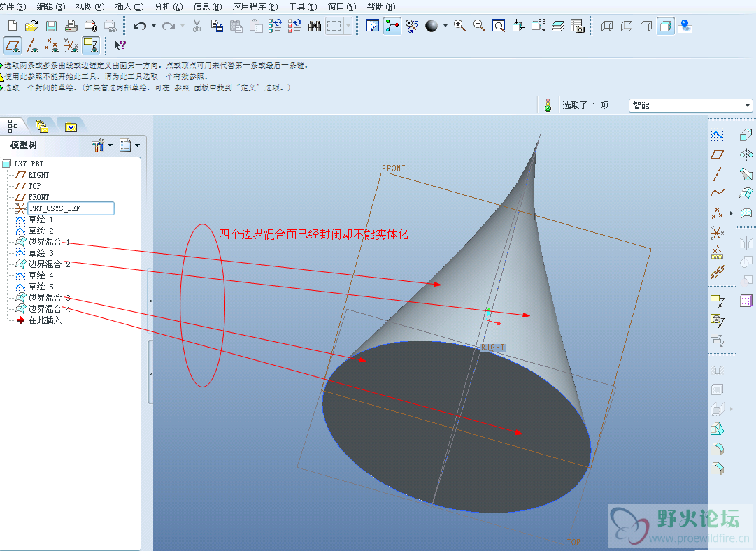756x551 pixels.
Task: Toggle datum axes display
Action: (32, 45)
